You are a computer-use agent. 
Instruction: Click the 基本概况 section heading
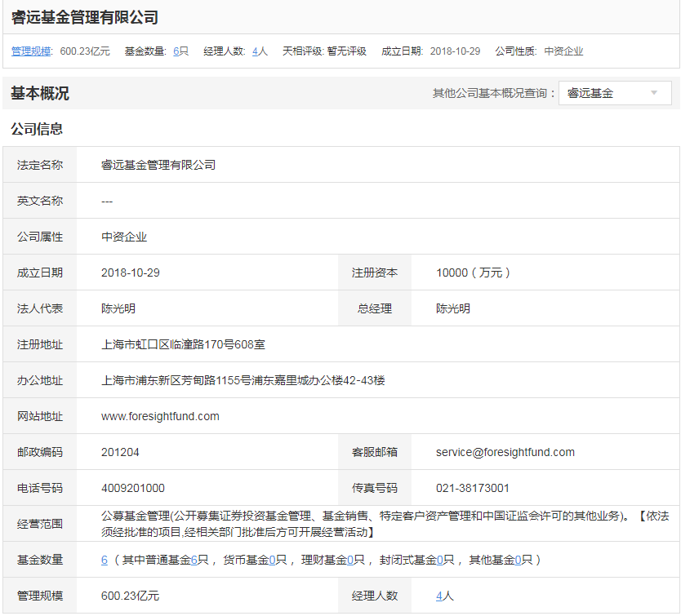40,93
